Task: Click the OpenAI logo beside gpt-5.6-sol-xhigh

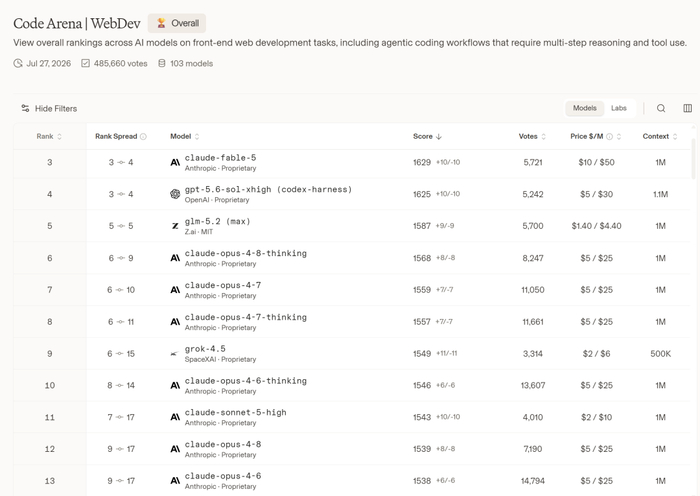Action: coord(175,194)
